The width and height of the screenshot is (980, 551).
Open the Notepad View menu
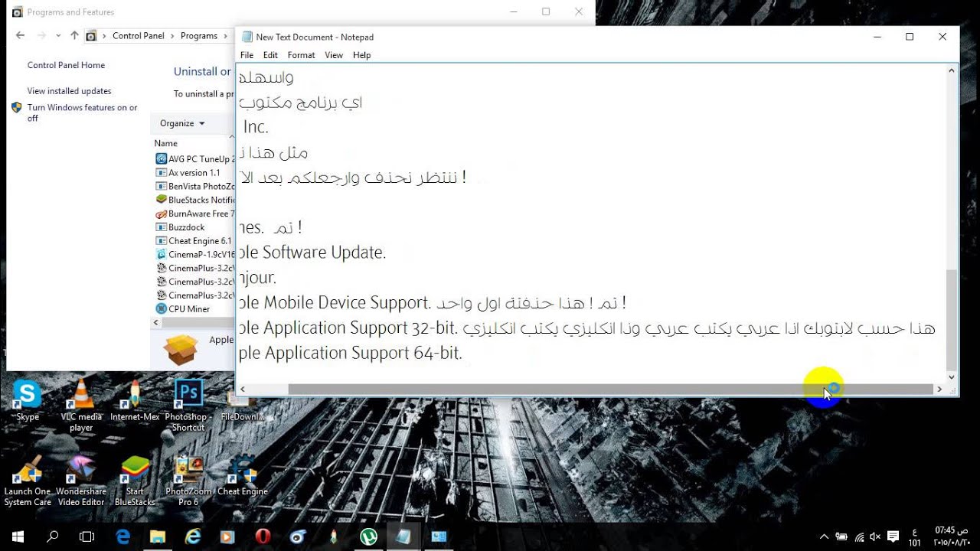334,55
